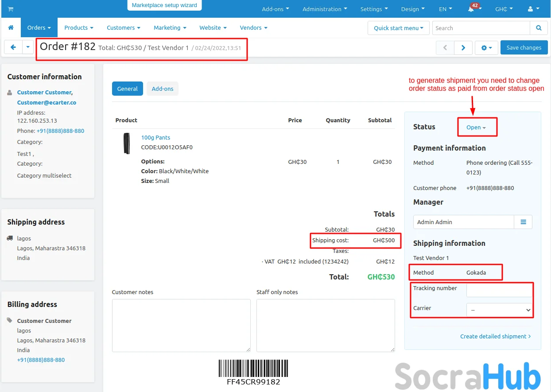
Task: Click the Test Vendor 1 shipping text
Action: 431,258
